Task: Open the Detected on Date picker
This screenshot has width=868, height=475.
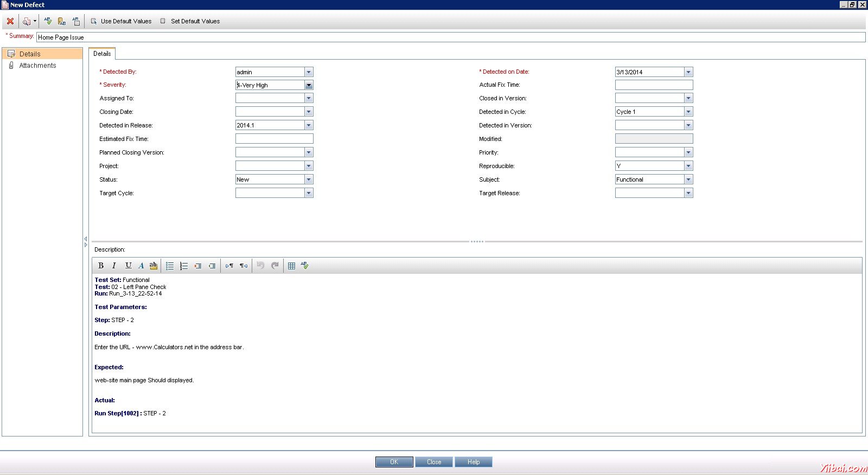Action: [x=688, y=72]
